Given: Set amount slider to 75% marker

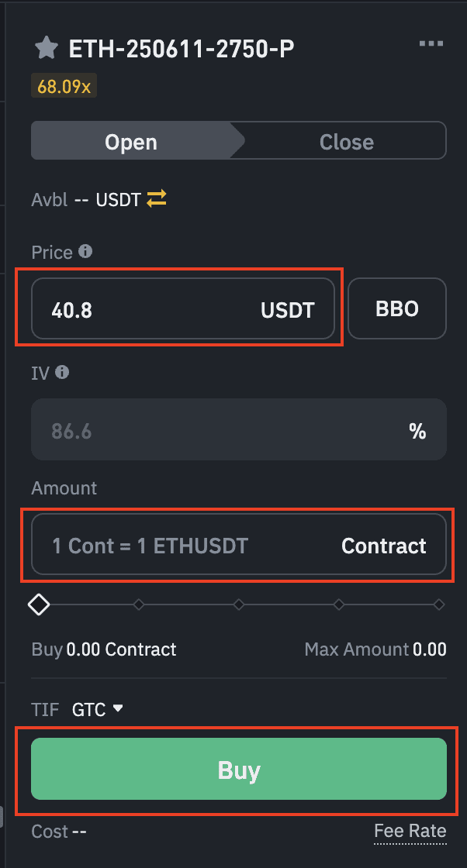Looking at the screenshot, I should [339, 604].
